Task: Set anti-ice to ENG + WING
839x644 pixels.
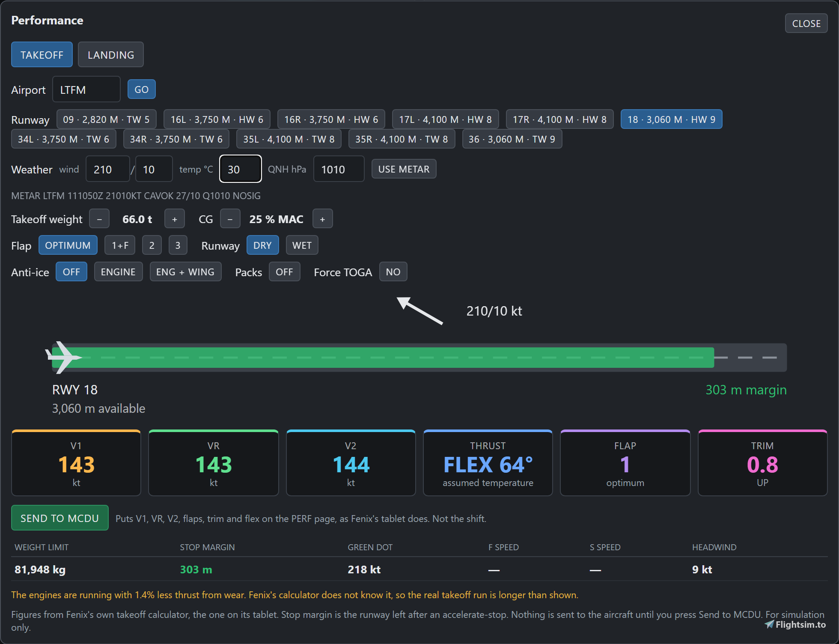Action: [x=186, y=272]
